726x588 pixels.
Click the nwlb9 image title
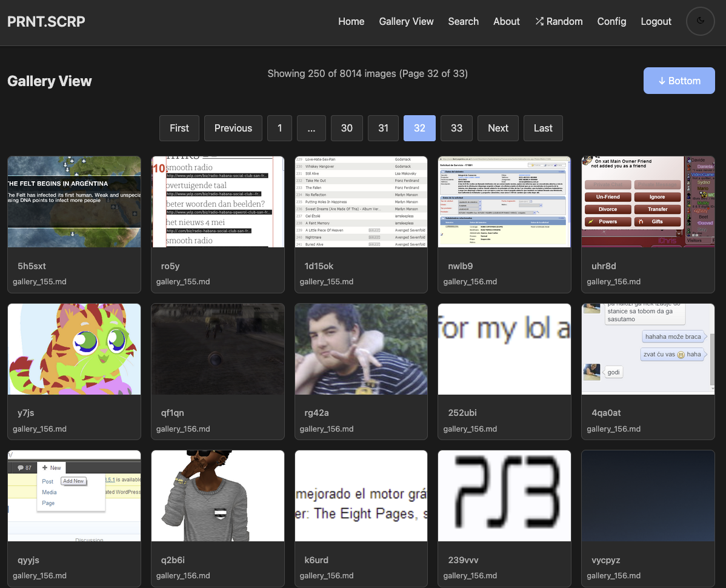click(x=460, y=266)
